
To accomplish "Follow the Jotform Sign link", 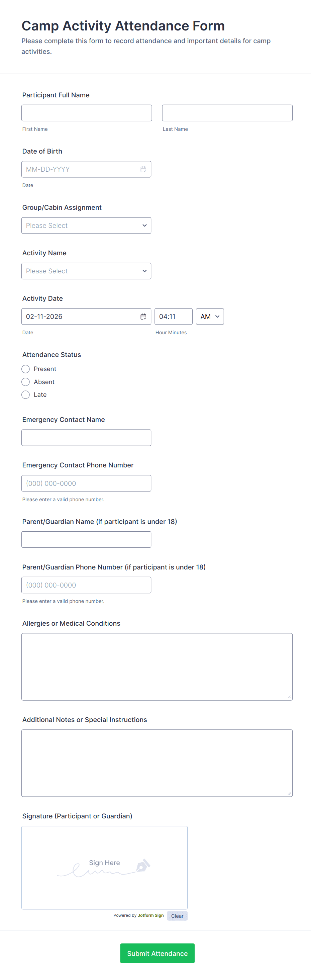I will (150, 915).
